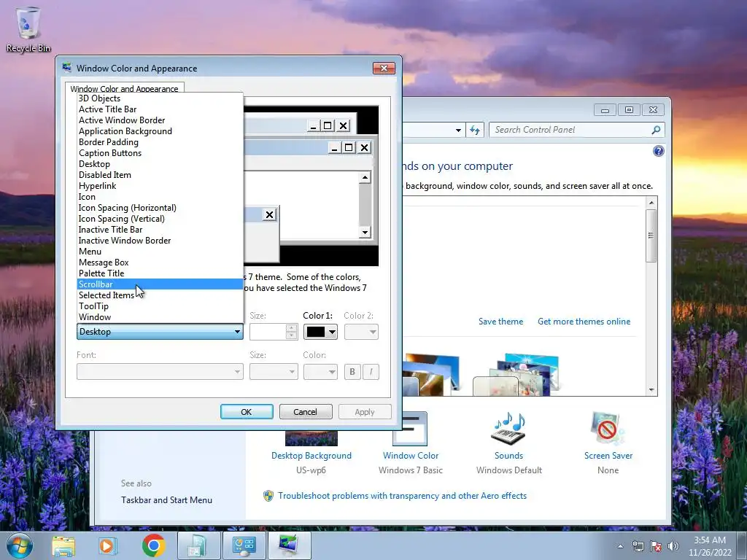Image resolution: width=747 pixels, height=560 pixels.
Task: Choose Disabled Item entry
Action: 160,175
